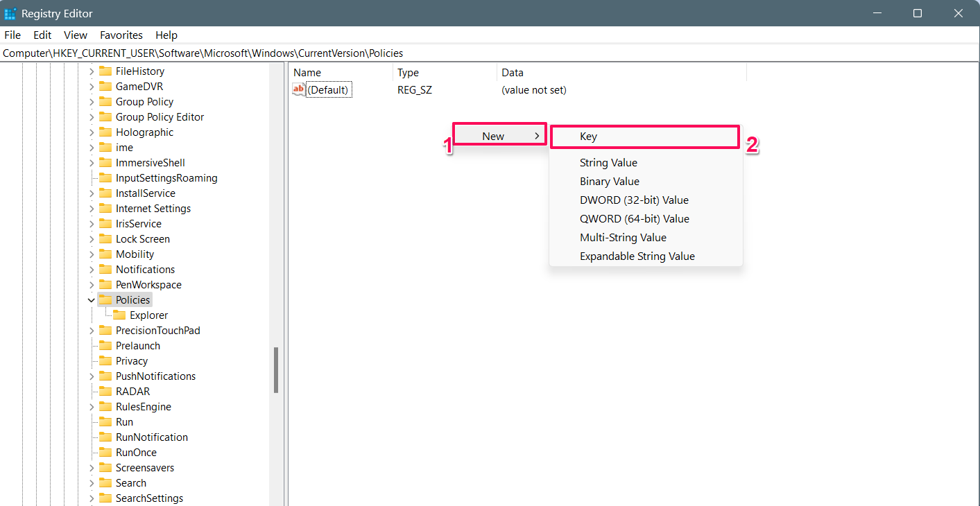Expand the Group Policy Editor key
Viewport: 980px width, 506px height.
[x=91, y=117]
